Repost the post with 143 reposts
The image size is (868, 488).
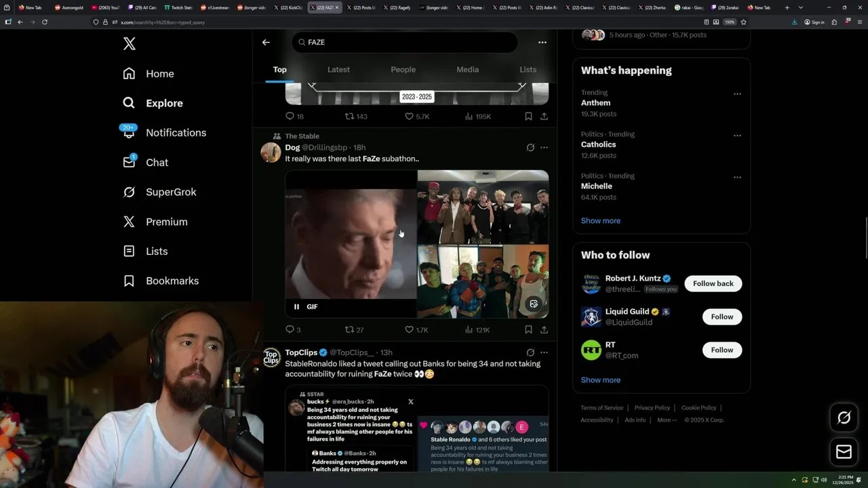click(356, 117)
